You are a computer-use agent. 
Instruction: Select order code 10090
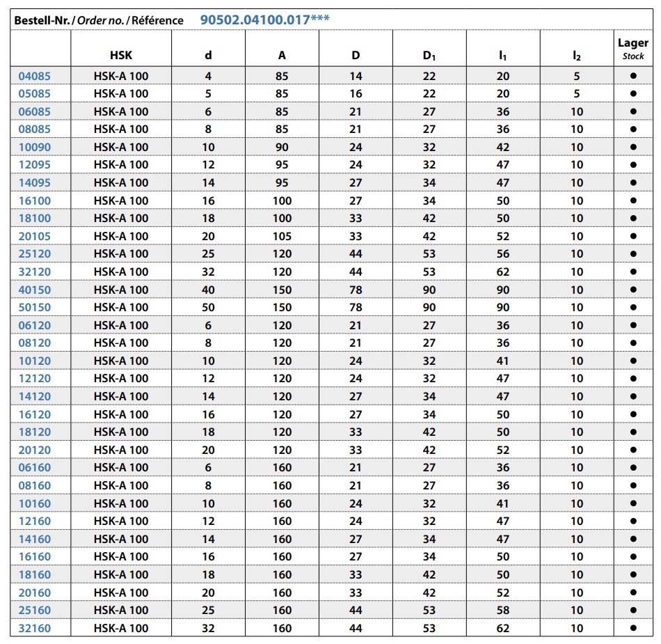tap(34, 147)
